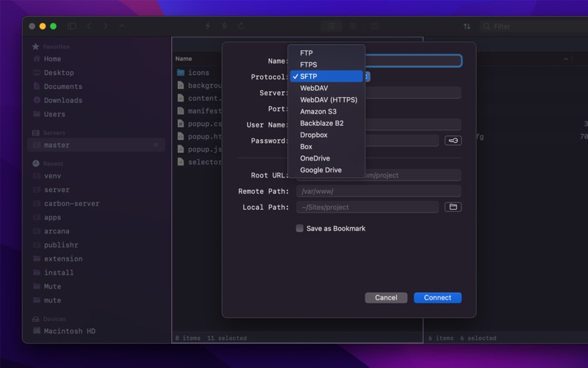The image size is (588, 368).
Task: Open recent item server
Action: tap(57, 190)
